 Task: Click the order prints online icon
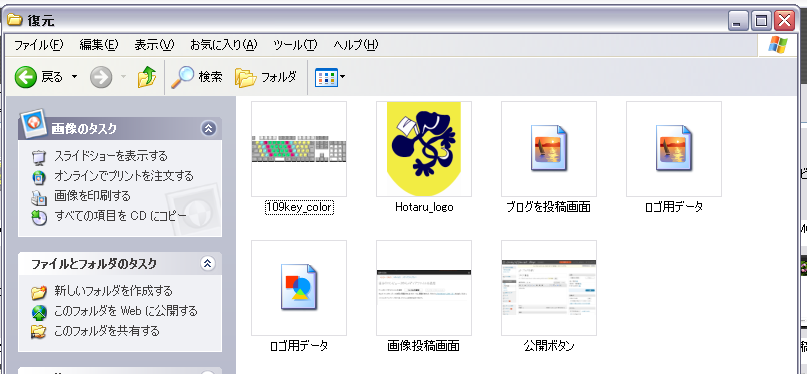click(39, 177)
